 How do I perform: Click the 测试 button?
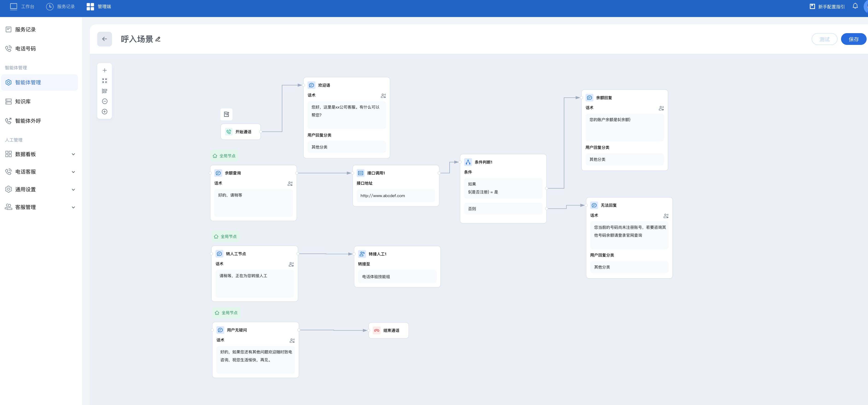point(824,39)
